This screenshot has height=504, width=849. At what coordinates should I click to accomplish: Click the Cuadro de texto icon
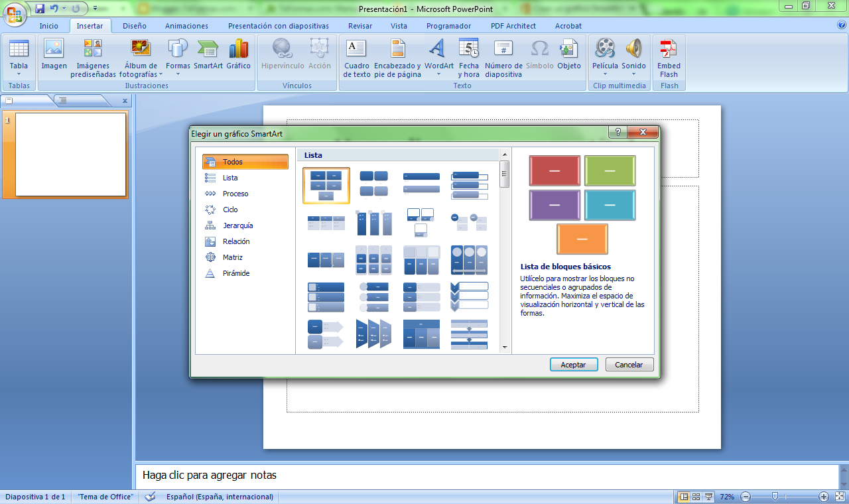[x=357, y=50]
